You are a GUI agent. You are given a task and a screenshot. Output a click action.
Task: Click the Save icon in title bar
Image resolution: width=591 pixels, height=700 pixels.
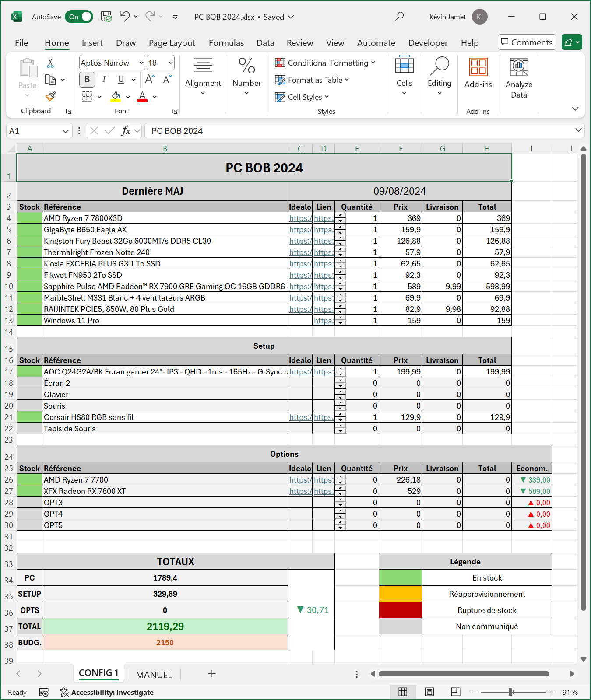pos(106,17)
